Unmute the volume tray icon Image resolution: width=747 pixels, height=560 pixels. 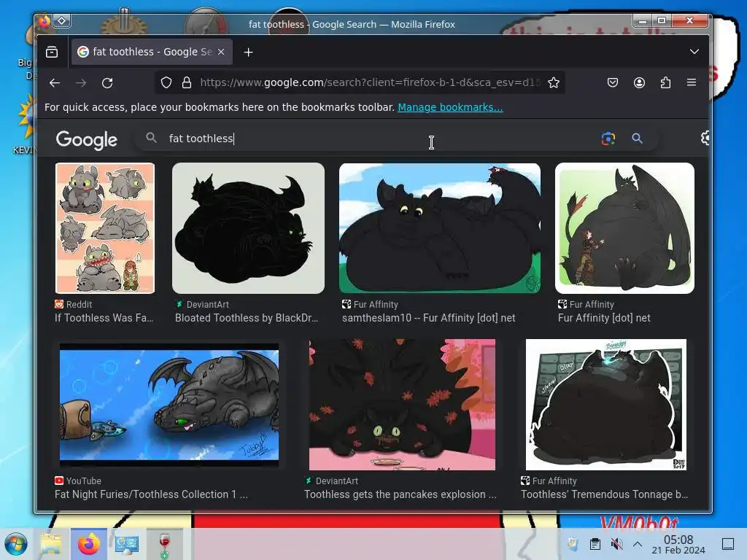pos(616,544)
